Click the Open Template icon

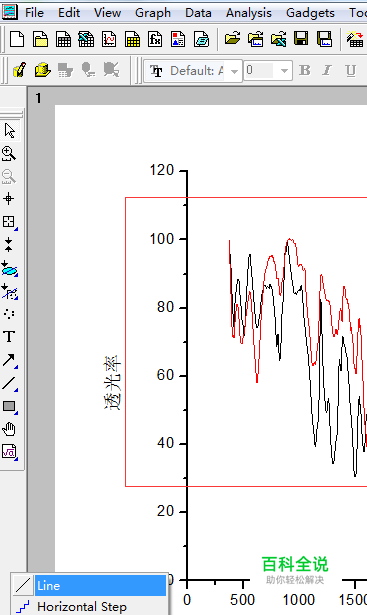pos(255,39)
